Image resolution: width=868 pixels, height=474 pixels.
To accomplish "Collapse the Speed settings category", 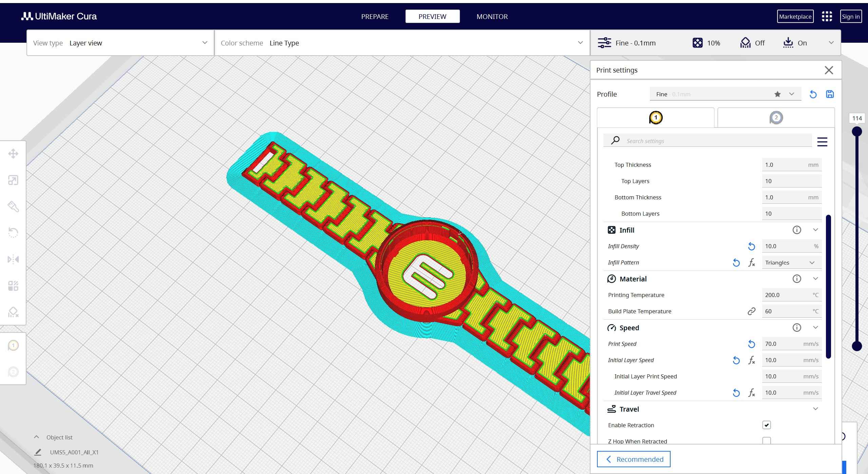I will (815, 328).
